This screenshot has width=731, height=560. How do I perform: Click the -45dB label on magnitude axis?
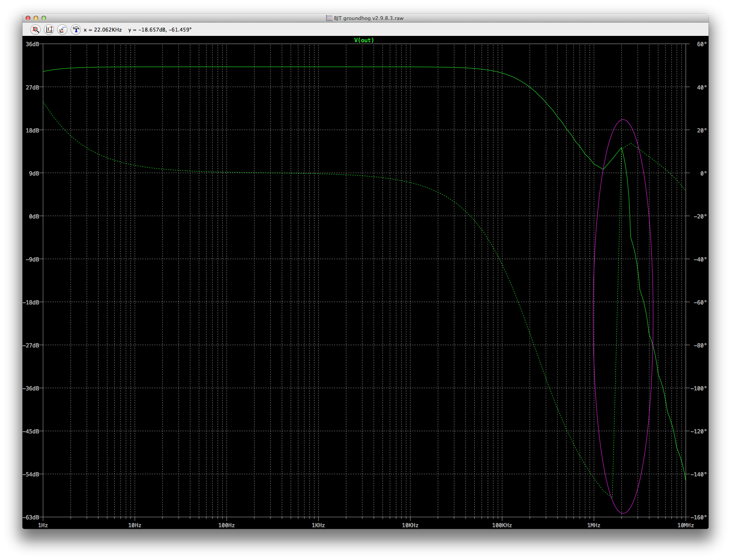(31, 431)
